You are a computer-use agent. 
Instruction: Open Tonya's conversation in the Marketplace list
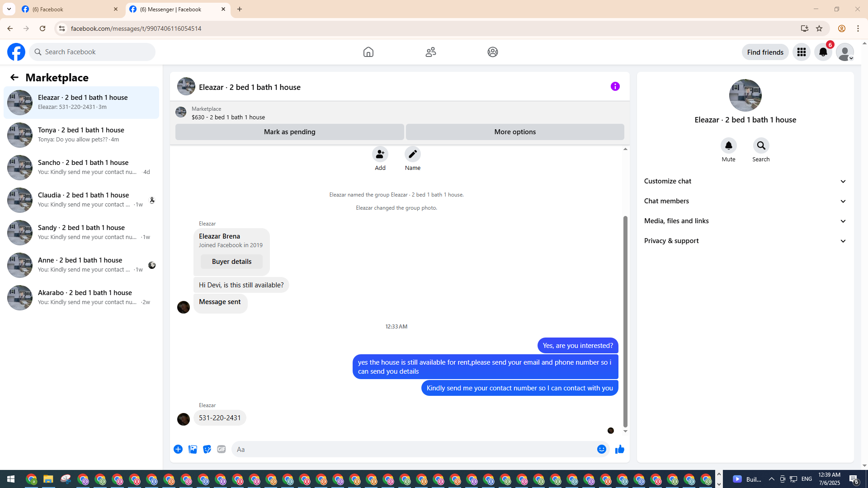[81, 135]
